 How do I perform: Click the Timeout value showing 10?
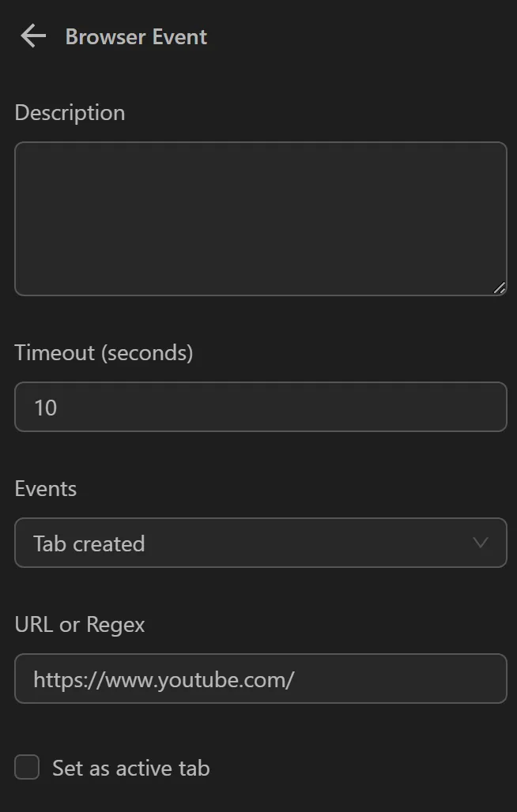46,407
